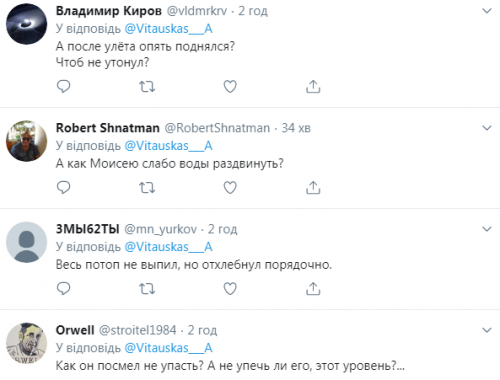Retweet Владимир Киров's tweet
Screen dimensions: 500x380
pos(147,87)
